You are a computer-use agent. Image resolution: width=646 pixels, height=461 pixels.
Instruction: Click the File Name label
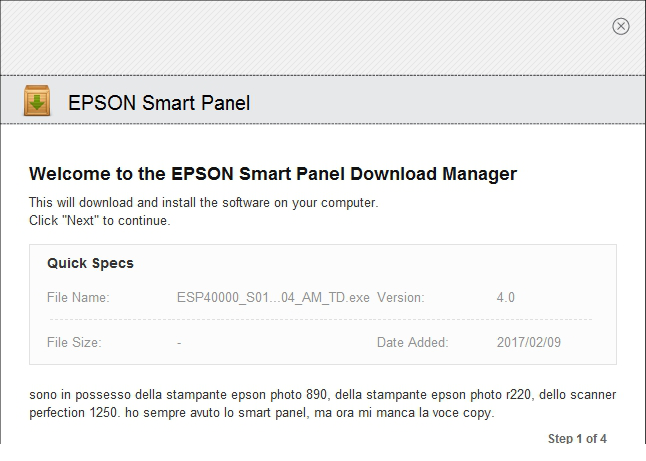coord(78,297)
